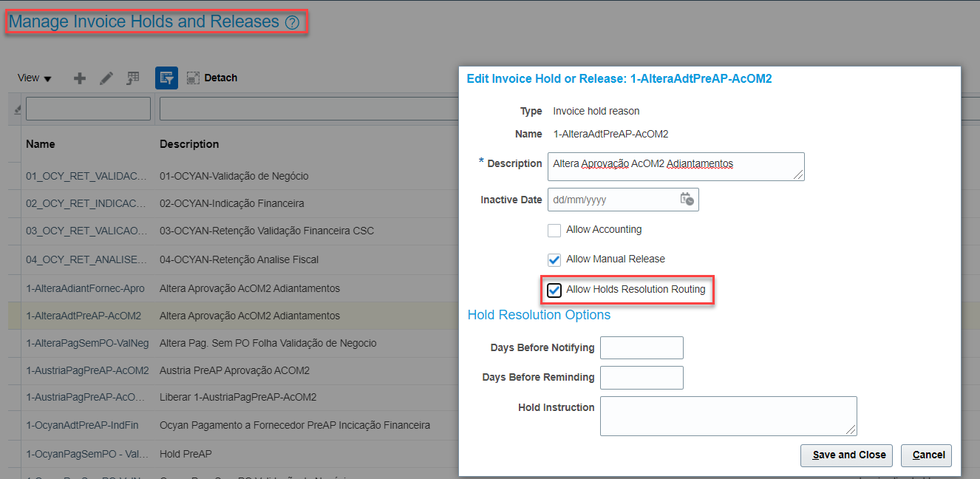Click into the Description text box

coord(676,167)
